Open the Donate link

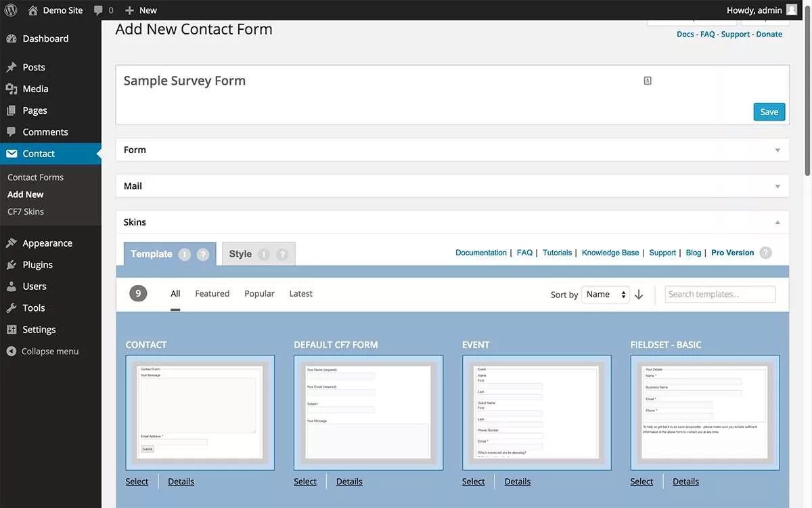pos(769,34)
